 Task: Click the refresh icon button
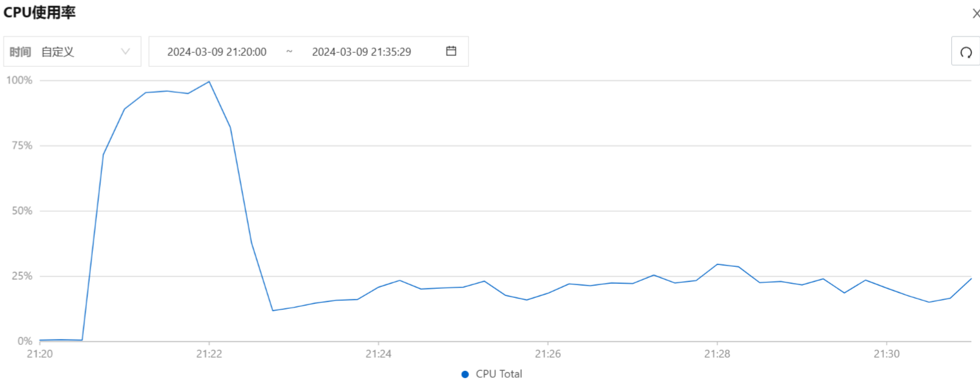(965, 52)
